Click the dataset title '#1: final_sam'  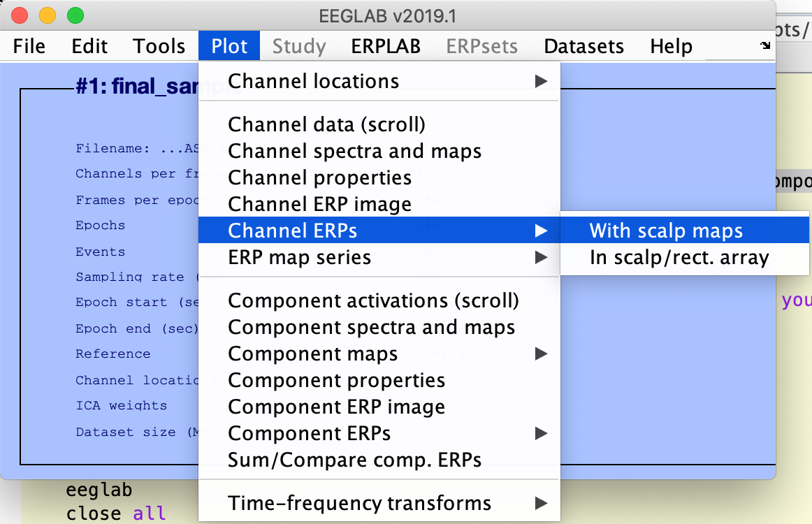[137, 86]
